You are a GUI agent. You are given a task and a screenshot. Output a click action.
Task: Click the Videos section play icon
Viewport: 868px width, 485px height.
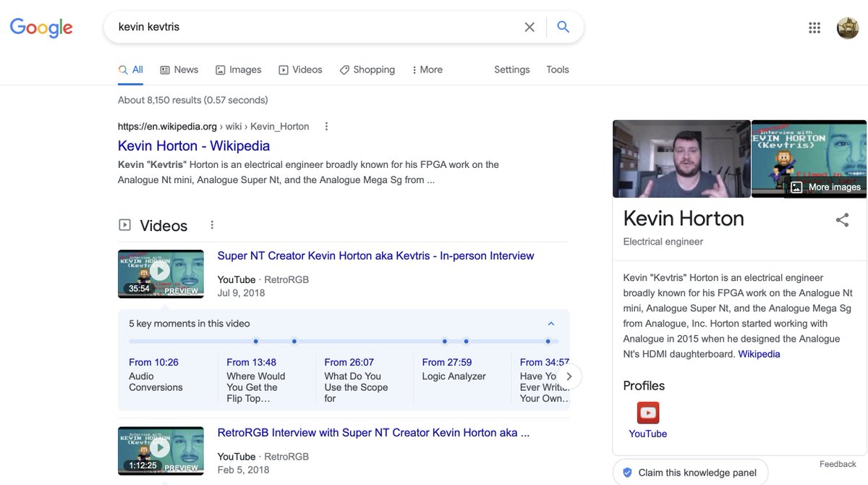click(x=124, y=225)
